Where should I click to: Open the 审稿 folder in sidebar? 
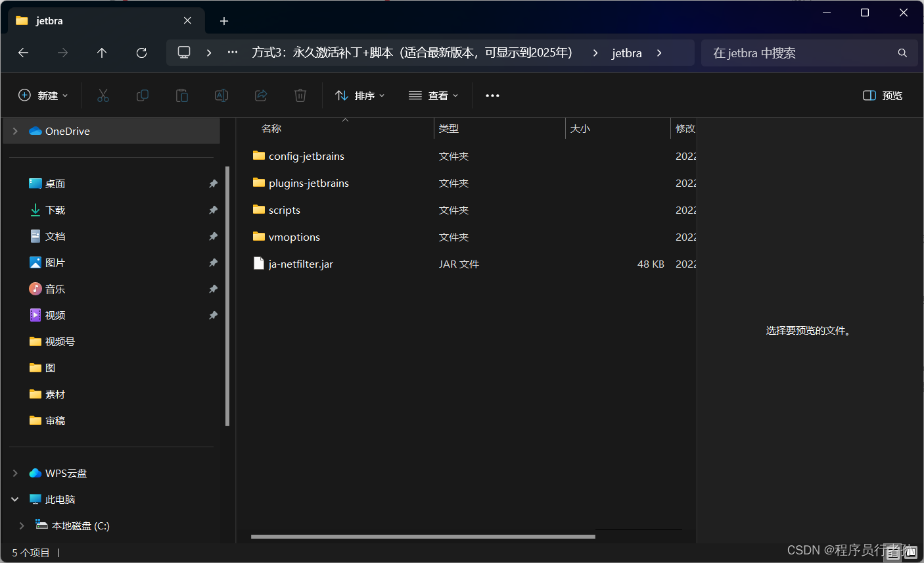pos(55,420)
